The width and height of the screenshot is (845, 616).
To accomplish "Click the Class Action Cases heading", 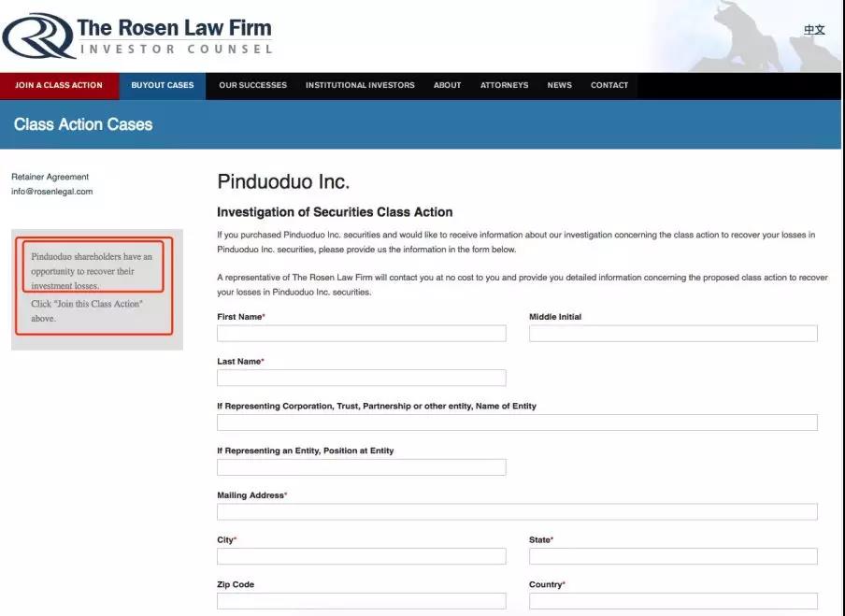I will [83, 124].
